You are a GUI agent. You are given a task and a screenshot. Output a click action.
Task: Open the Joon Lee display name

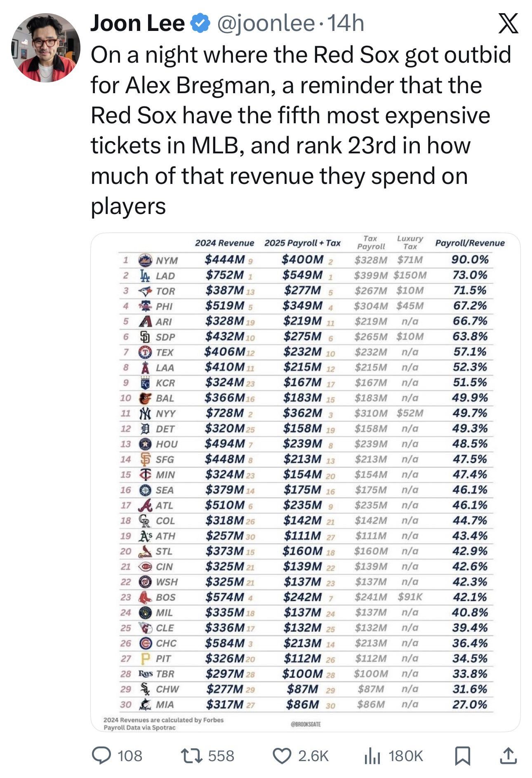pos(137,24)
